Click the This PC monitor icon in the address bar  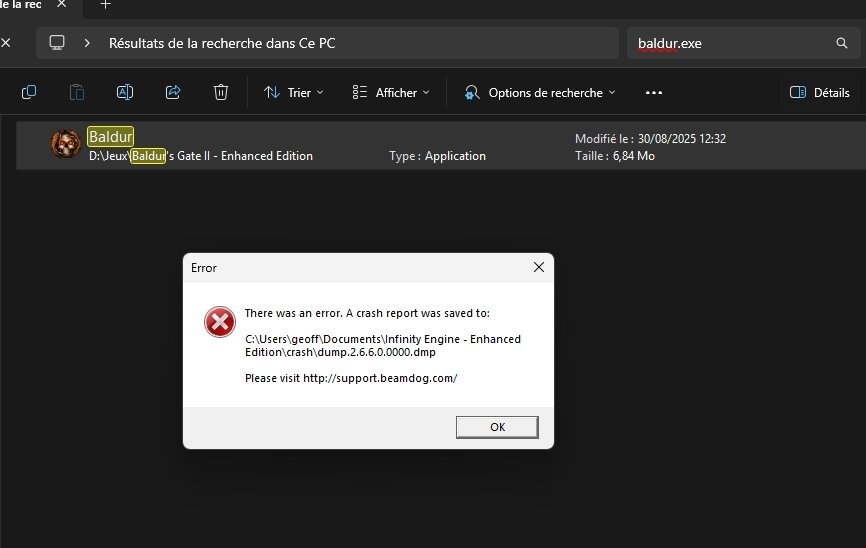(57, 43)
